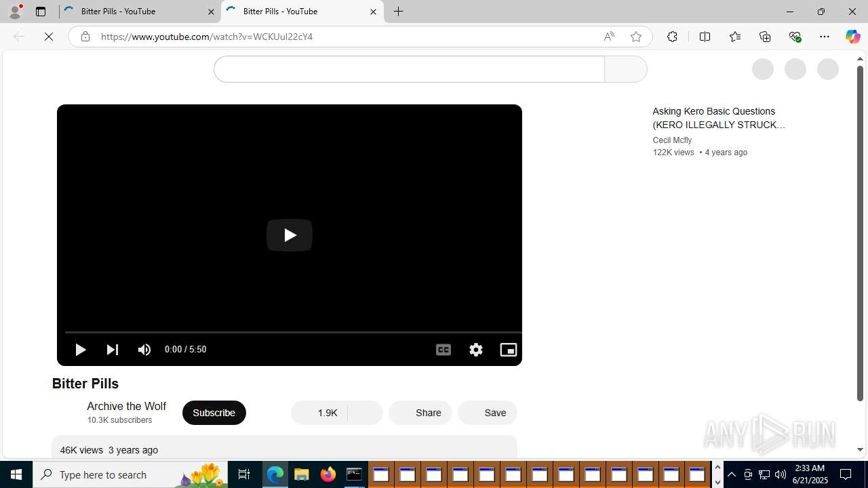Dislike the Bitter Pills video
Viewport: 868px width, 488px height.
tap(366, 413)
